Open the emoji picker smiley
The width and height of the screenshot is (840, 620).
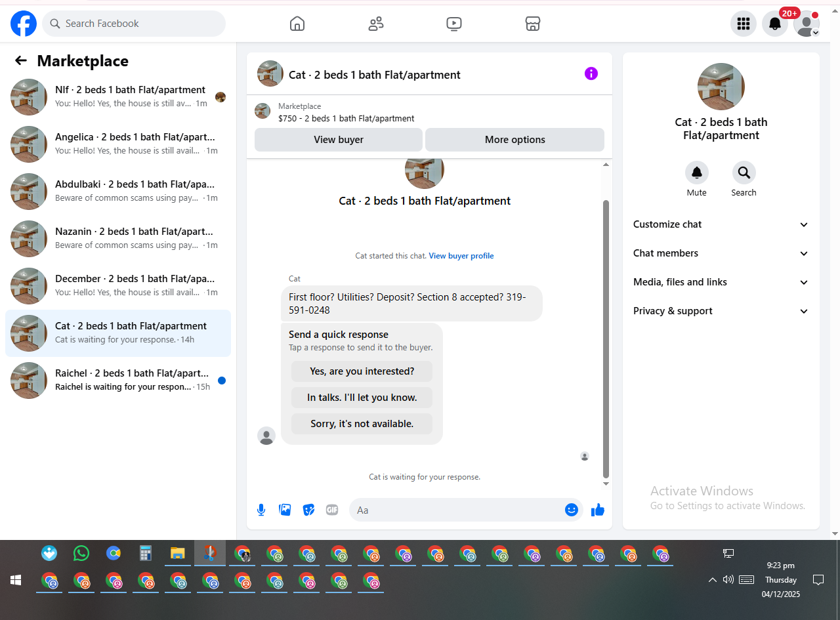tap(572, 510)
